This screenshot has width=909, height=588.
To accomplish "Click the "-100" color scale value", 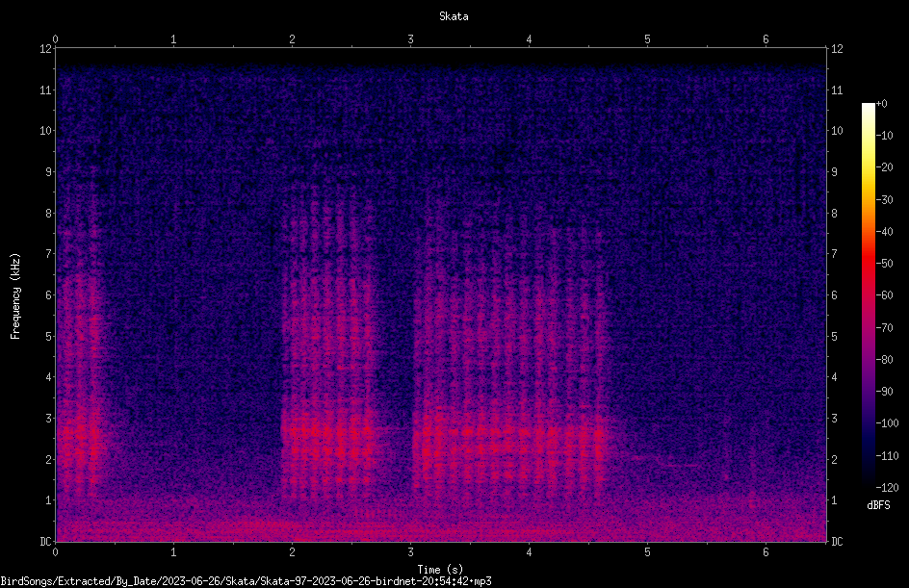I will [887, 423].
